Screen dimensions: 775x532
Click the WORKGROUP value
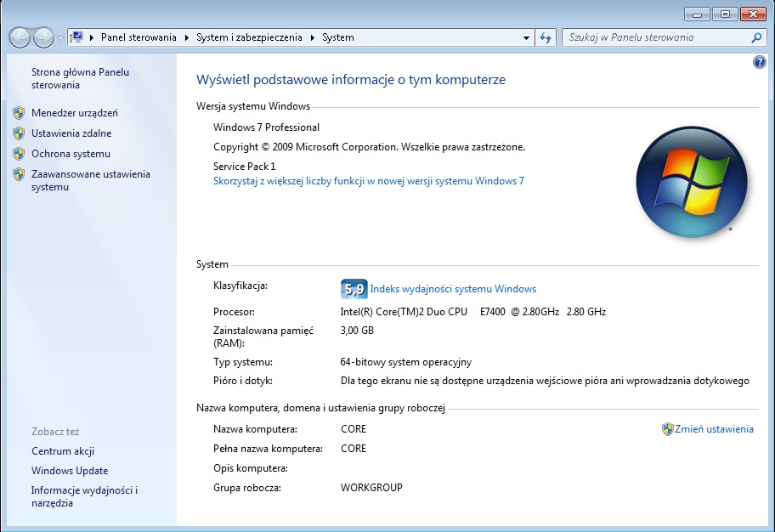click(x=371, y=488)
